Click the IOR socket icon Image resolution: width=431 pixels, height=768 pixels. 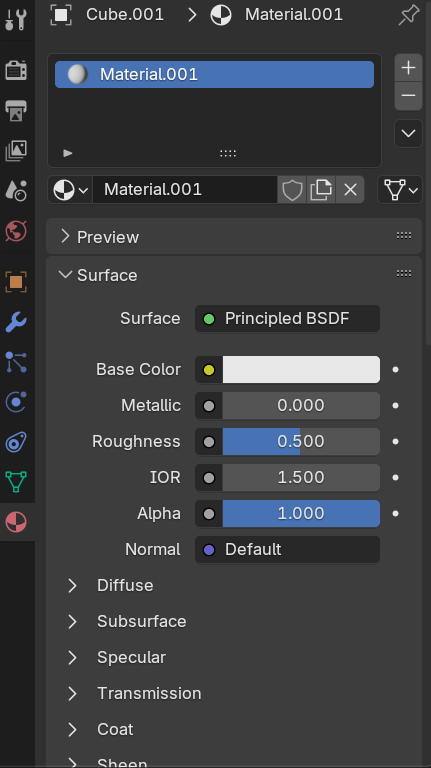click(209, 478)
